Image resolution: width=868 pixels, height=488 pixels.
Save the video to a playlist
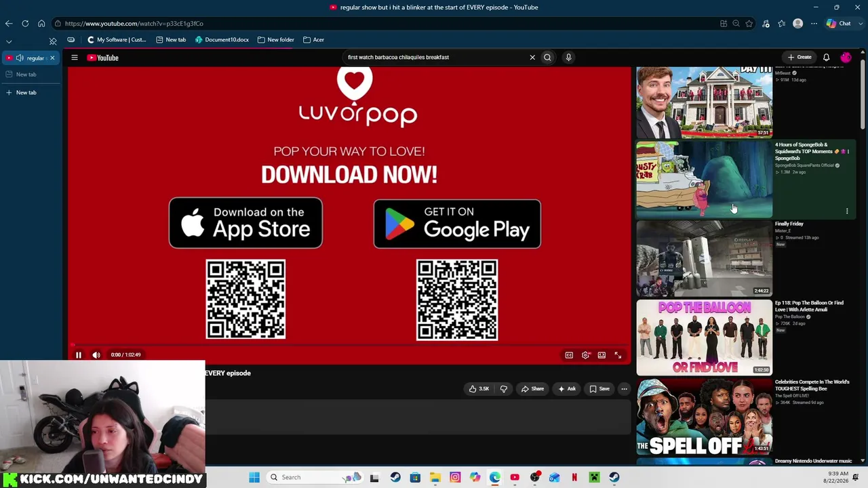tap(599, 388)
